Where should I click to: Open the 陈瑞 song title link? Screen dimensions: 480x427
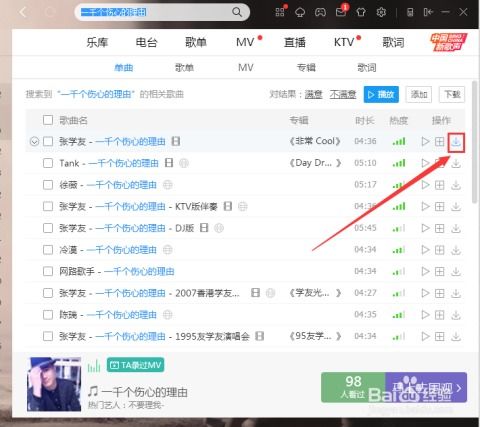coord(121,315)
